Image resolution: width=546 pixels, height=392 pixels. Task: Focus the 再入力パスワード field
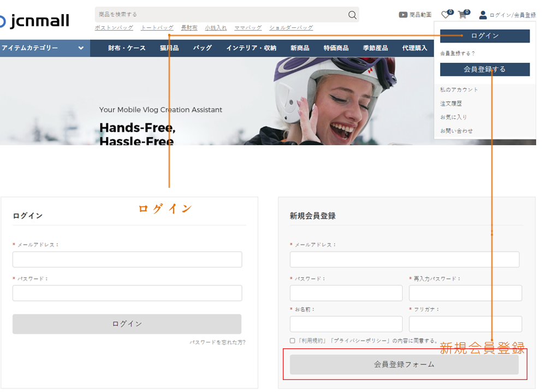click(466, 293)
